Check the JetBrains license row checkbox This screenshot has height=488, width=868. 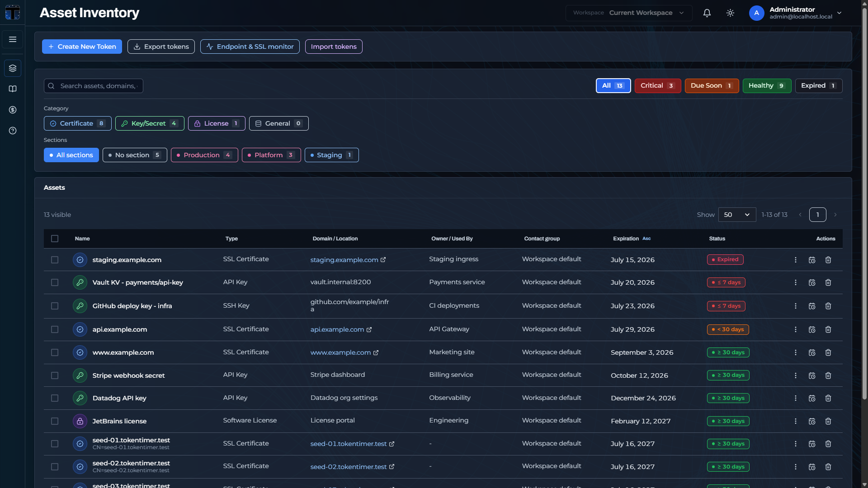pyautogui.click(x=55, y=421)
